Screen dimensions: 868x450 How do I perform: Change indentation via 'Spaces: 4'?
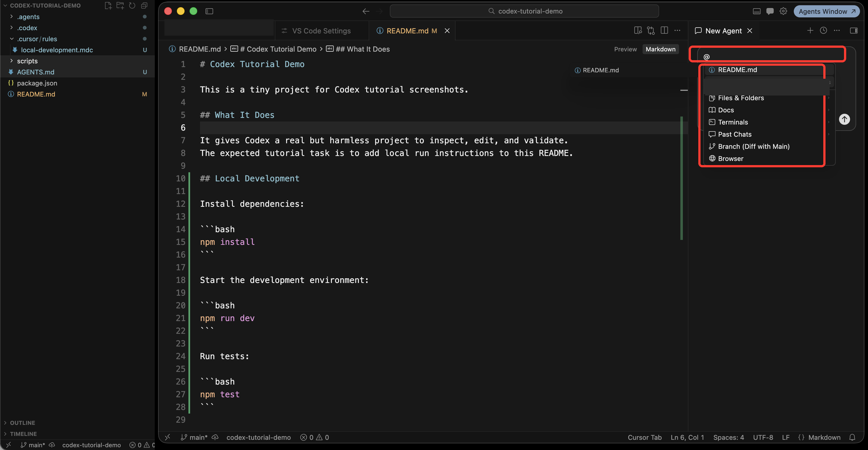click(x=728, y=437)
